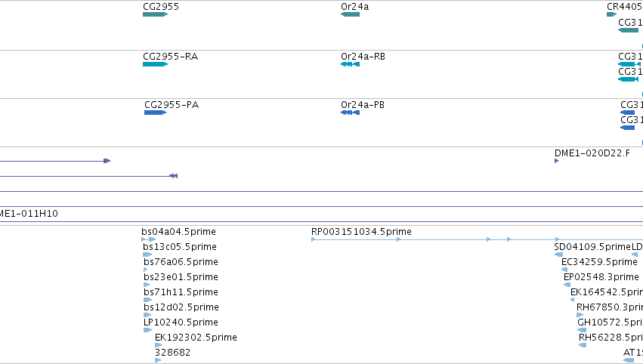Click the Or24a gene label
This screenshot has height=364, width=643.
pyautogui.click(x=354, y=7)
